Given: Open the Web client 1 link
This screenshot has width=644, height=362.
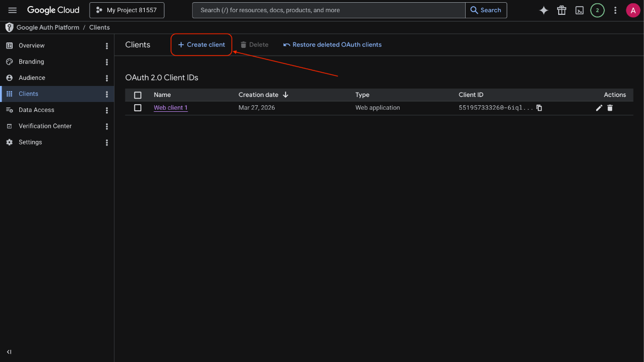Looking at the screenshot, I should 171,108.
